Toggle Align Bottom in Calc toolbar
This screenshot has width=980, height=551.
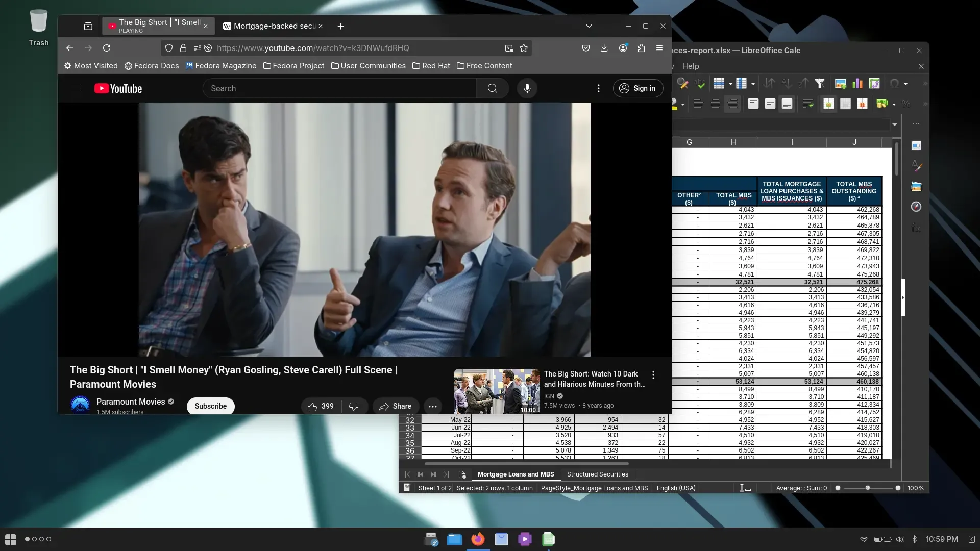tap(787, 104)
